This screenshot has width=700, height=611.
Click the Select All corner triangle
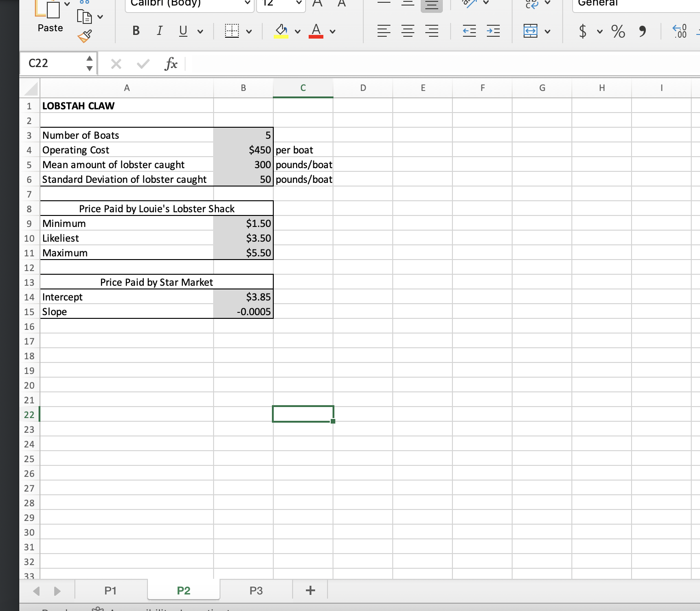31,89
